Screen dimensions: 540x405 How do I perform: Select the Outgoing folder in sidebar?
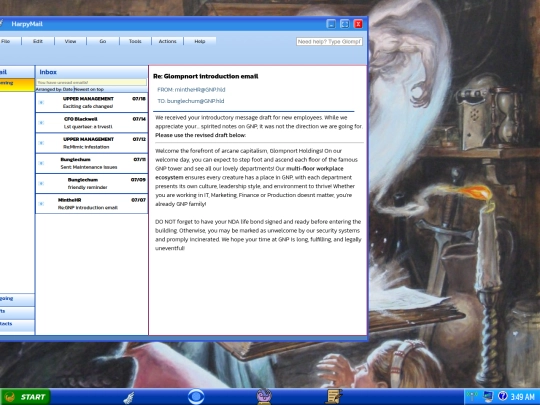[x=17, y=300]
